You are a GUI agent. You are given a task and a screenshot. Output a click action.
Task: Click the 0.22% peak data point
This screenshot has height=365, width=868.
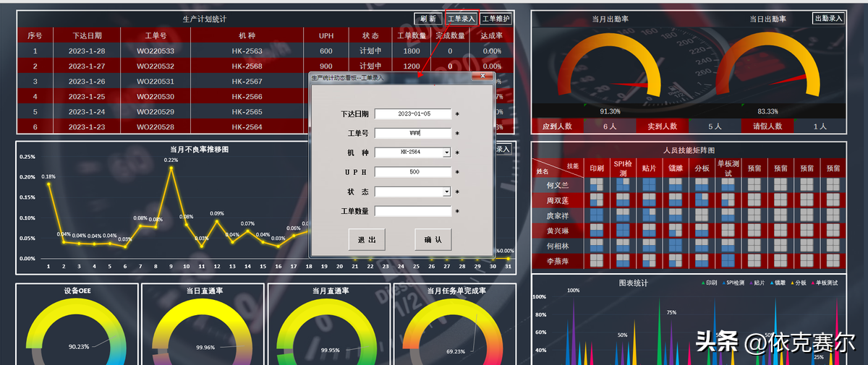(171, 168)
